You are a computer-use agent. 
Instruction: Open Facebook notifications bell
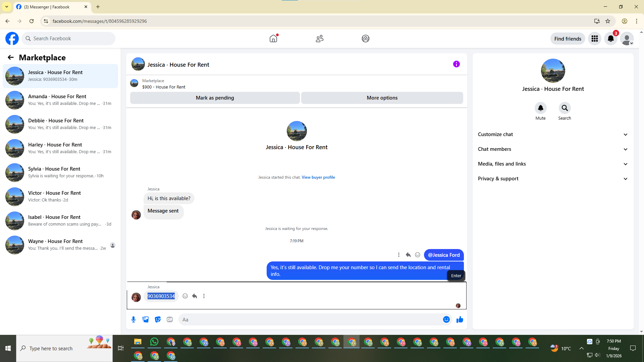(x=610, y=39)
